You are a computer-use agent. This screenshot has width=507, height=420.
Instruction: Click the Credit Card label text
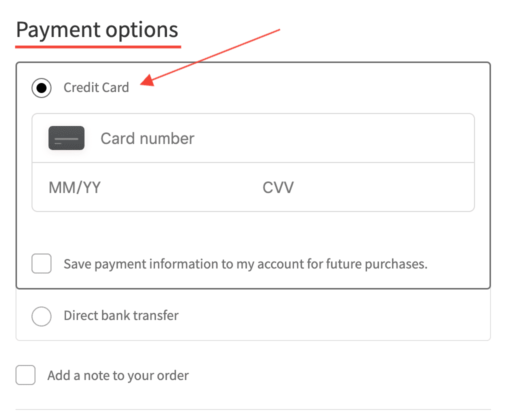pos(96,88)
